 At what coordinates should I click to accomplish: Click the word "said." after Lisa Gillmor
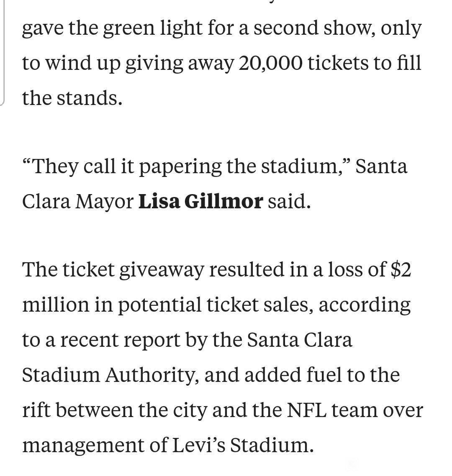click(289, 202)
